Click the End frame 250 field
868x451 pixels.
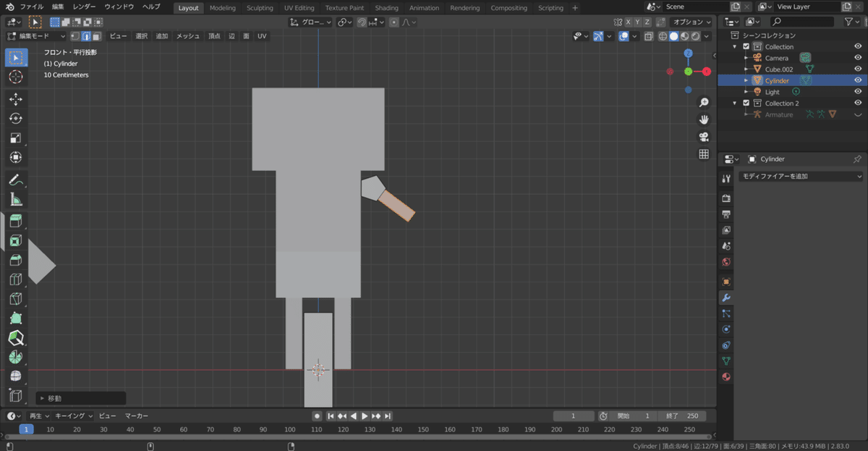(x=682, y=416)
